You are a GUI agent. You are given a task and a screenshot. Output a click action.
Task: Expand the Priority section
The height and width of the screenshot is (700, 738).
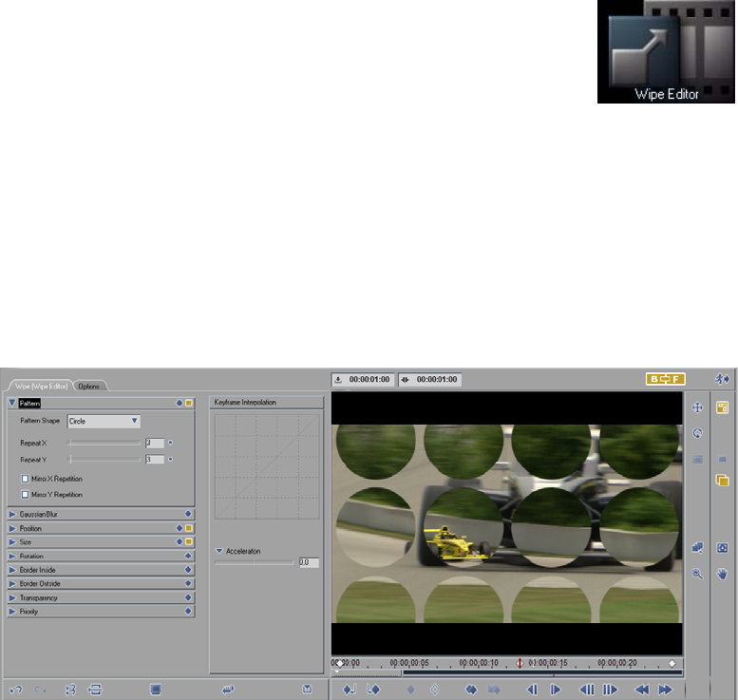click(12, 612)
